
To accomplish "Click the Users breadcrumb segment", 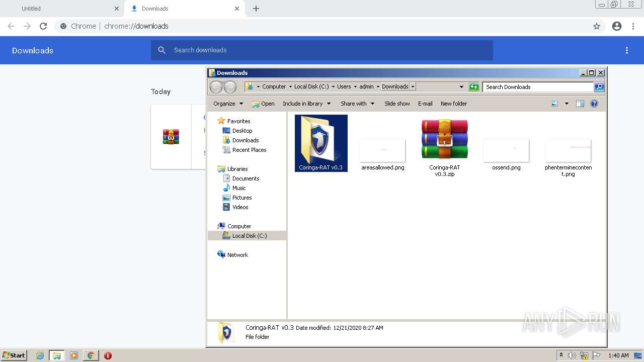I will 344,86.
